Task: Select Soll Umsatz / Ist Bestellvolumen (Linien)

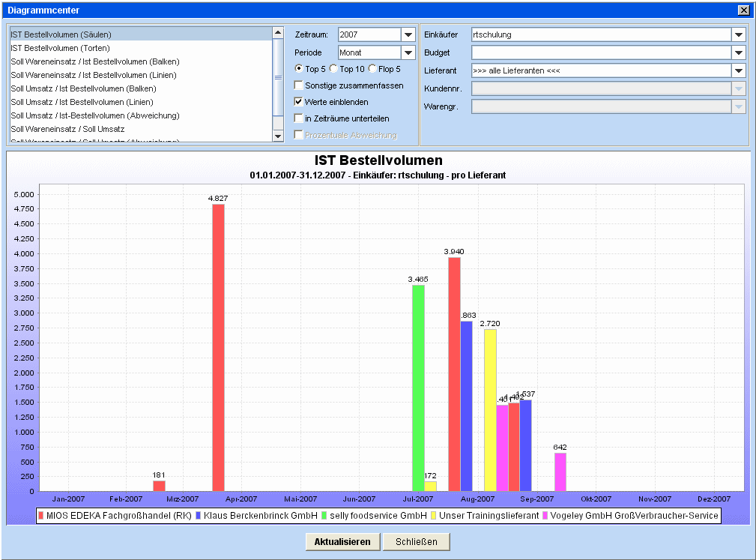Action: [82, 102]
